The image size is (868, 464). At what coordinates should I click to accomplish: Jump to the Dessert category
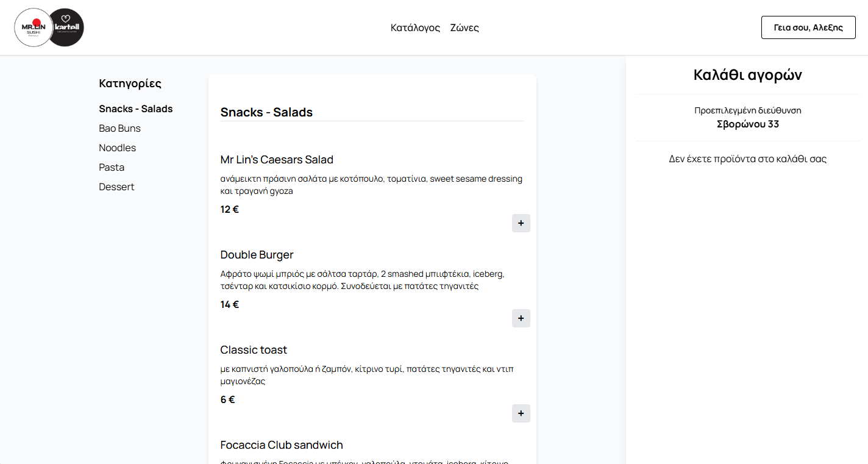pos(116,187)
